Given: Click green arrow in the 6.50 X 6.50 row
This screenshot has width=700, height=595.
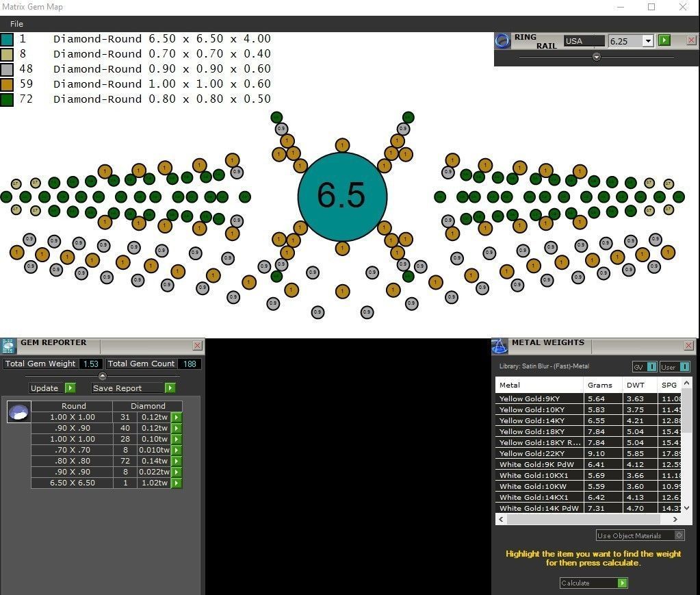Looking at the screenshot, I should point(177,483).
